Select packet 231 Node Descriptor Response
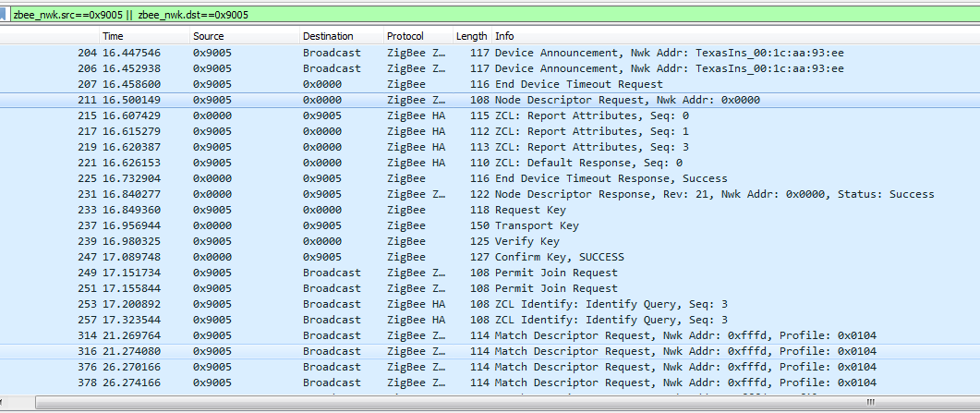Viewport: 980px width, 413px height. coord(490,194)
